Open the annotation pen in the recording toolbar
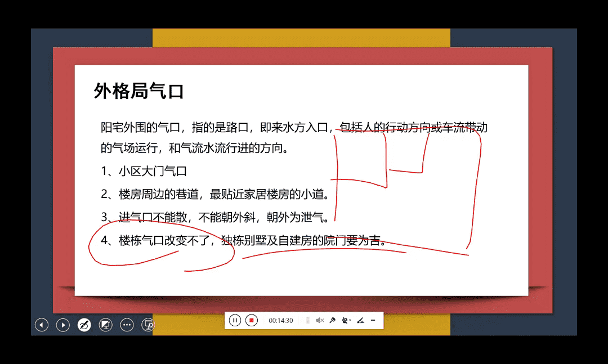608x364 pixels. pyautogui.click(x=360, y=321)
